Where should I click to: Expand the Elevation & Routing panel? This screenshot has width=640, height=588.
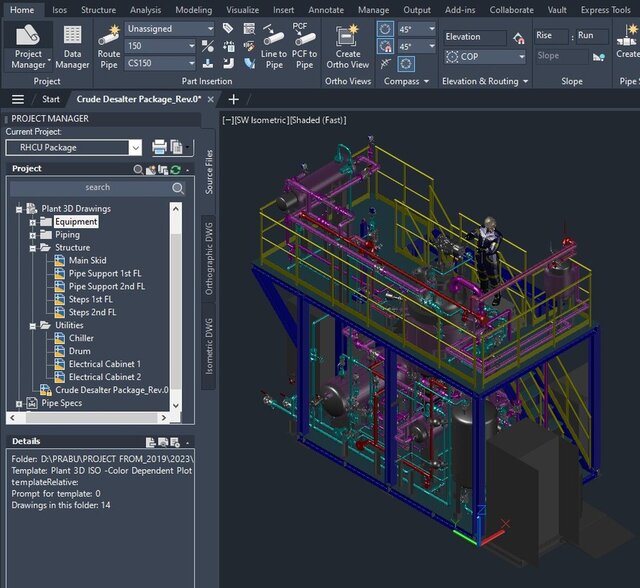[525, 82]
